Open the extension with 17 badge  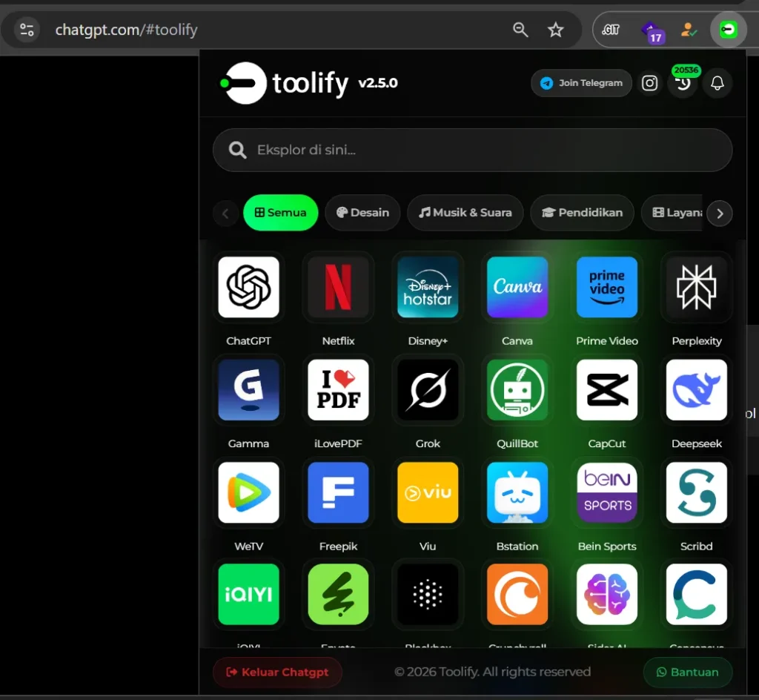652,32
